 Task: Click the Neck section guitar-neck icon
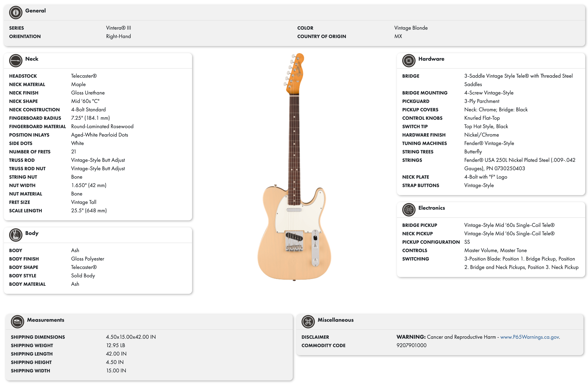16,60
